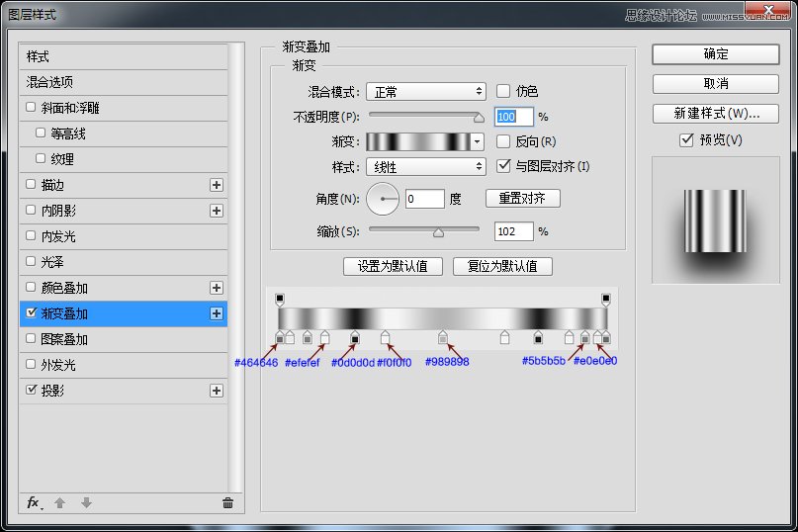Viewport: 798px width, 532px height.
Task: Click the 缩放 input field showing 102
Action: (x=514, y=231)
